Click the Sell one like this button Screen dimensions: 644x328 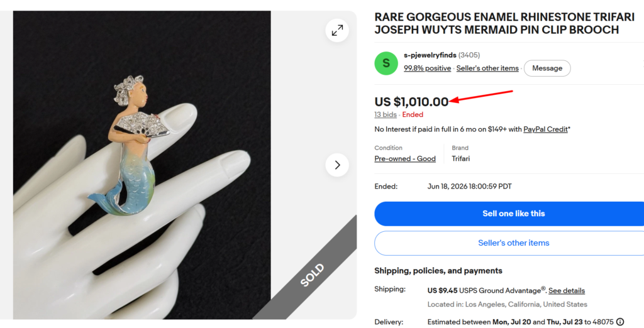pyautogui.click(x=509, y=214)
